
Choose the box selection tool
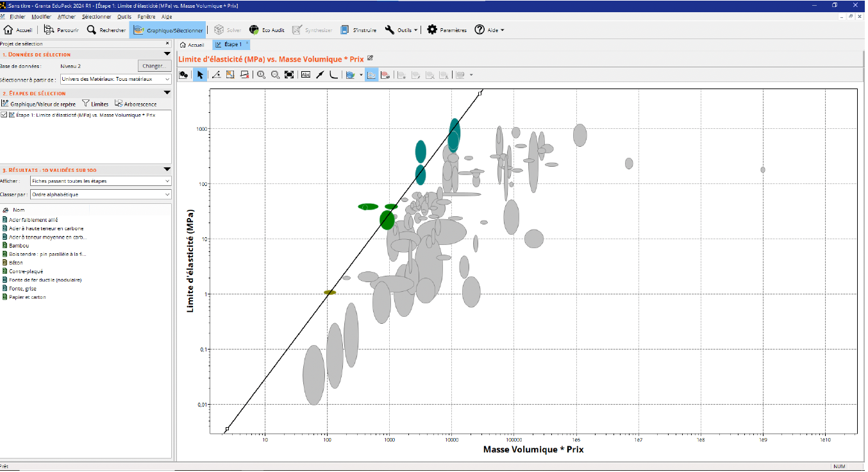coord(230,74)
